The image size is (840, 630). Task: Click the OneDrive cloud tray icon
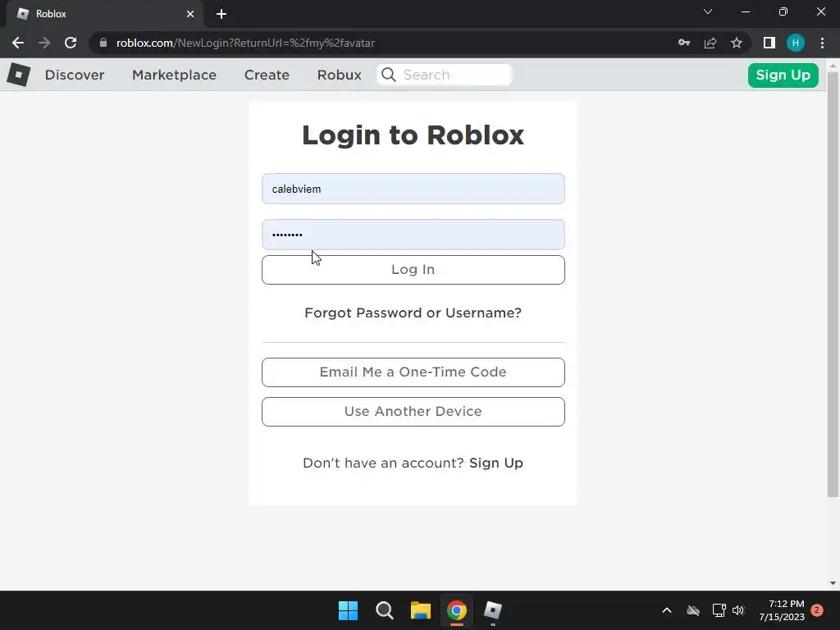pyautogui.click(x=693, y=610)
